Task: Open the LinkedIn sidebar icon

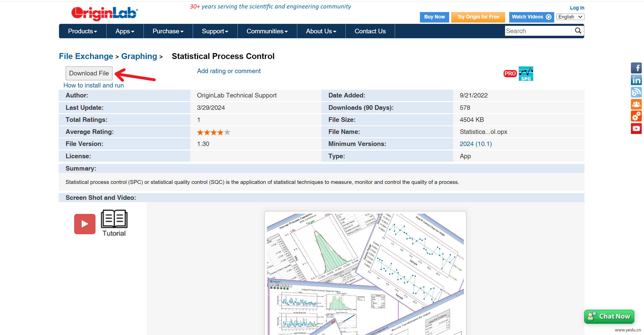Action: click(636, 80)
